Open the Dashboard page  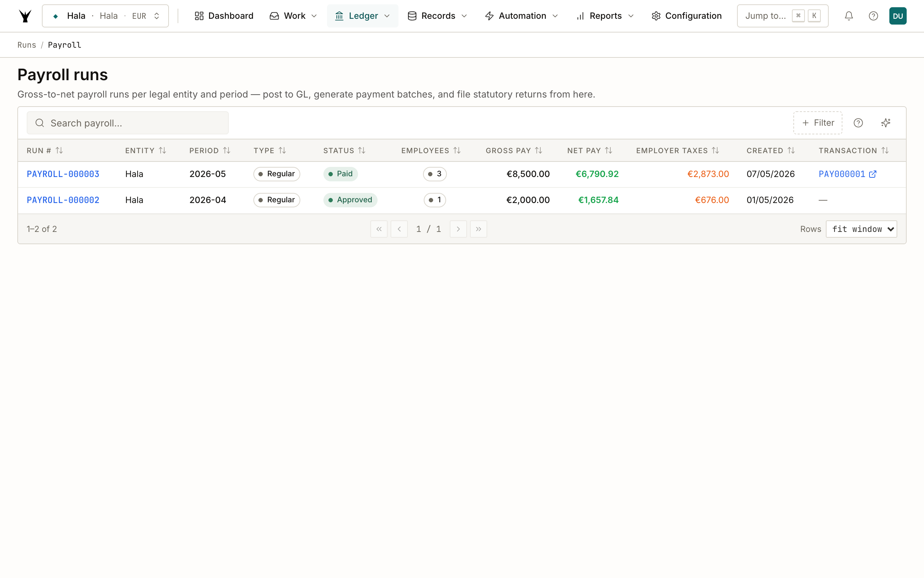[x=224, y=16]
